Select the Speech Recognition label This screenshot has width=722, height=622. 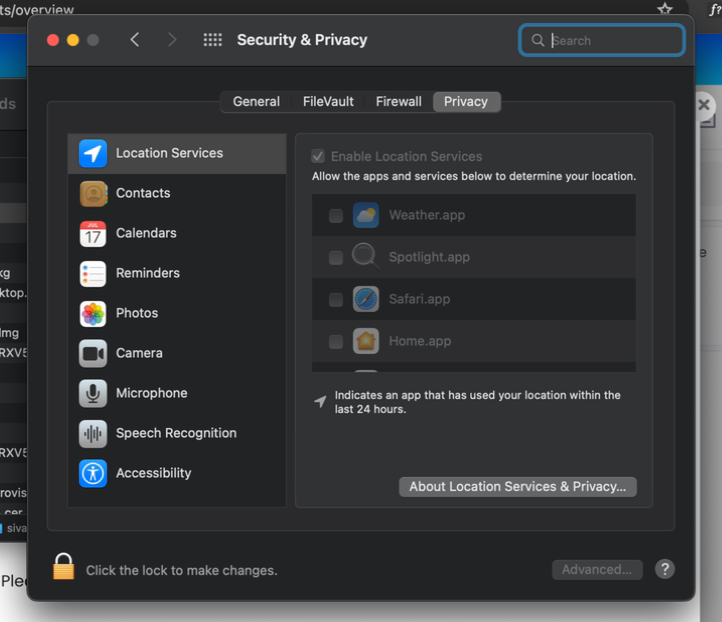pyautogui.click(x=176, y=434)
